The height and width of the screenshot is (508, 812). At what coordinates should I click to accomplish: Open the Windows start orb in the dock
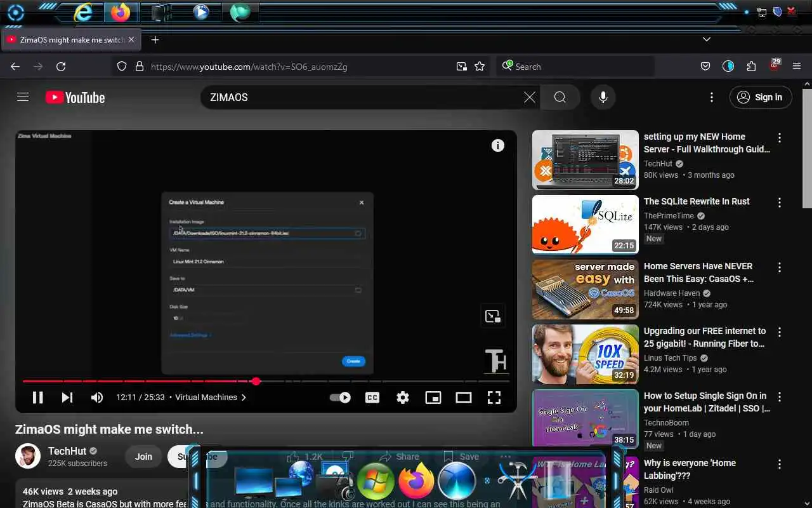(x=376, y=481)
